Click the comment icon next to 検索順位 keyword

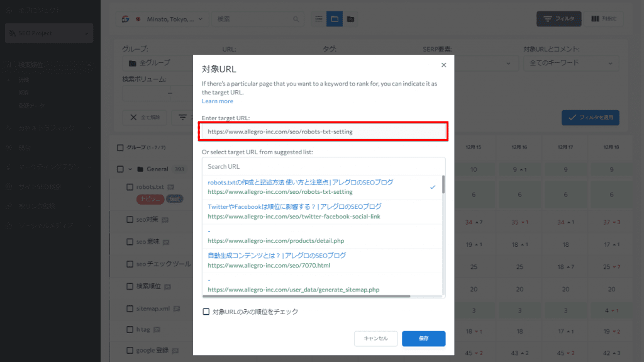[167, 286]
